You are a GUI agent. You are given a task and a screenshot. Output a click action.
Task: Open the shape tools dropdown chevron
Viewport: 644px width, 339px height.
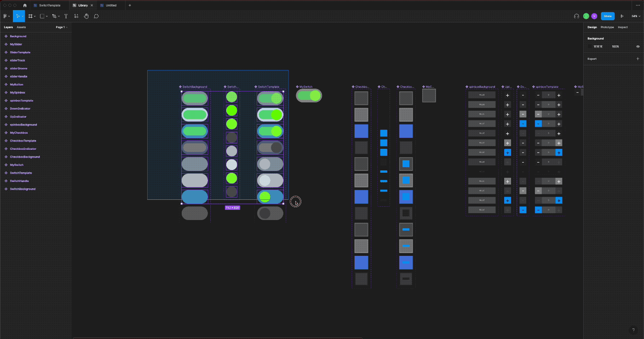coord(47,17)
